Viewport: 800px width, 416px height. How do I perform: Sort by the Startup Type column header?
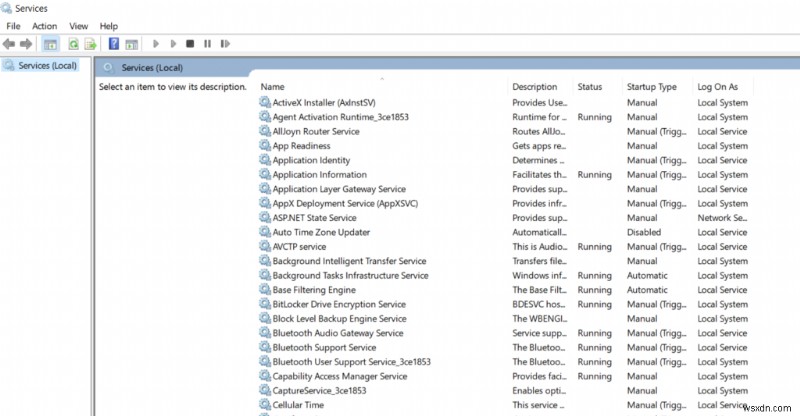click(x=652, y=87)
